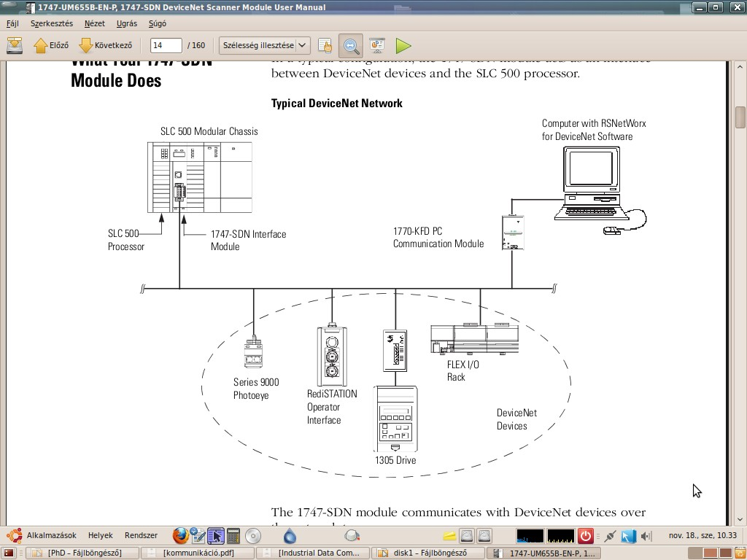
Task: Click the FLEX I/O Rack label
Action: pos(463,370)
